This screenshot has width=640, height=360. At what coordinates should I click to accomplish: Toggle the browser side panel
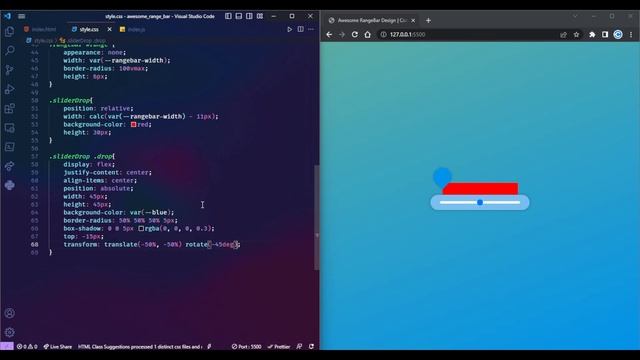605,35
